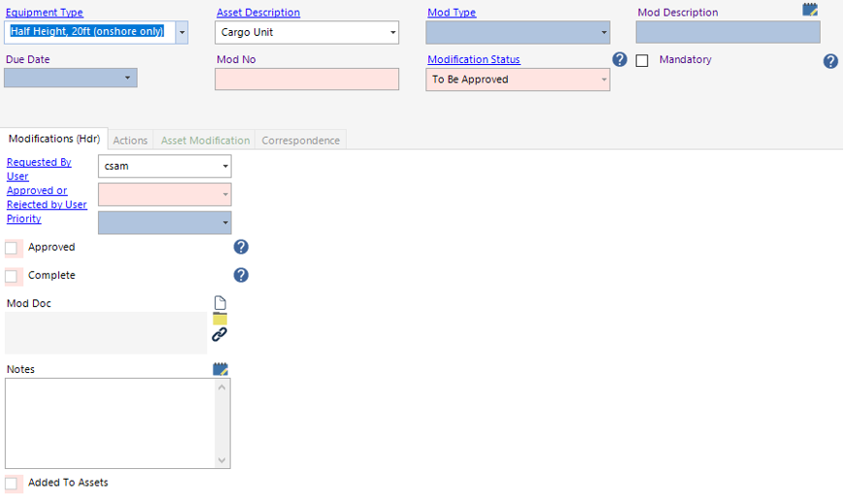This screenshot has width=845, height=504.
Task: Click help icon next to Mandatory
Action: click(x=830, y=61)
